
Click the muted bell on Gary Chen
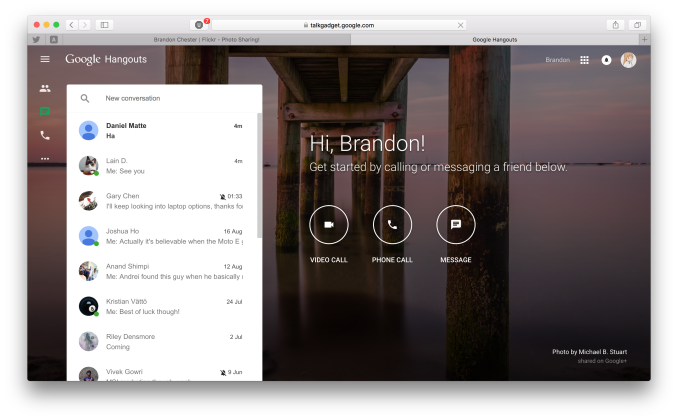pyautogui.click(x=222, y=196)
